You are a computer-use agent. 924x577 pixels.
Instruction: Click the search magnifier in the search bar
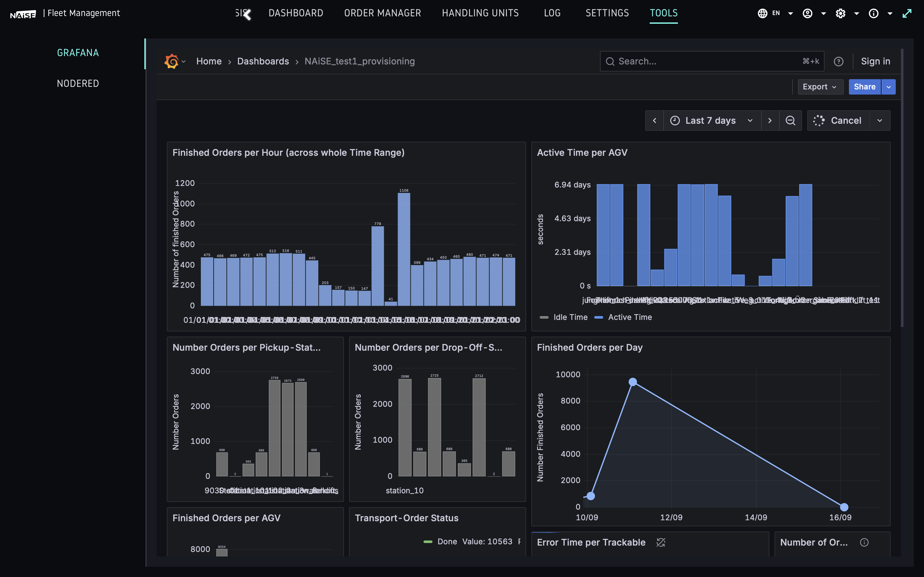pos(610,61)
